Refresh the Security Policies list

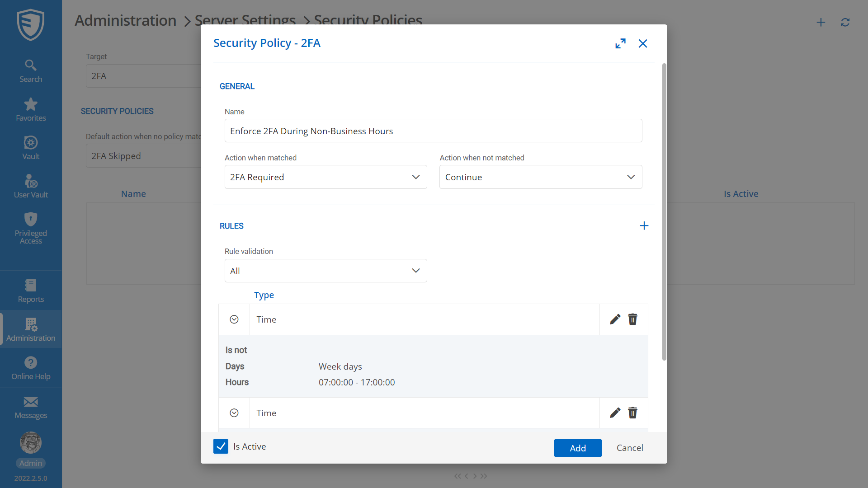point(845,22)
